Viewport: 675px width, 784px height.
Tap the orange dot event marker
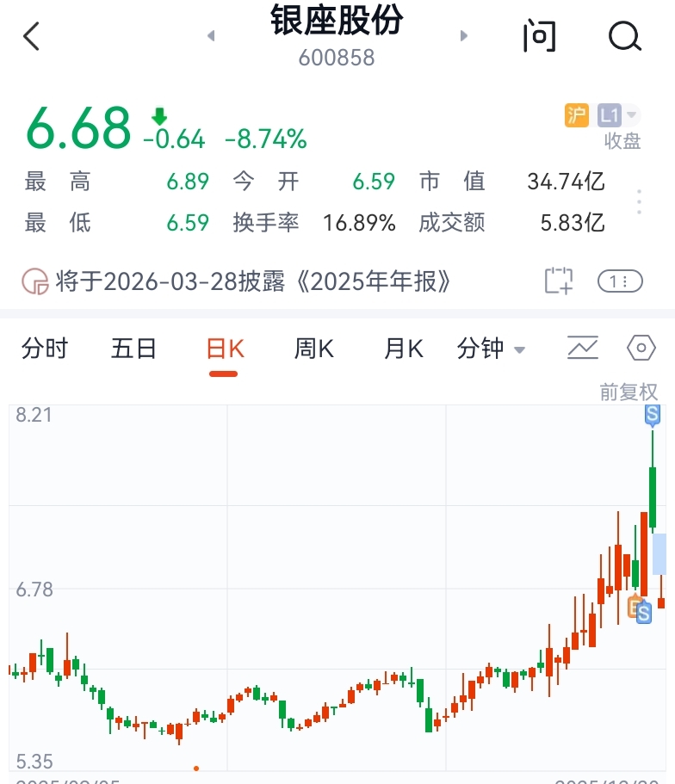196,768
